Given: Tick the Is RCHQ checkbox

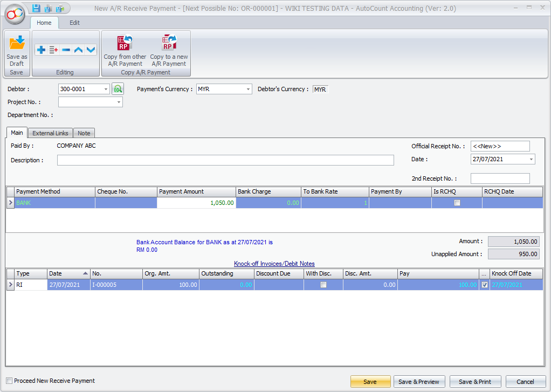Looking at the screenshot, I should click(x=457, y=203).
